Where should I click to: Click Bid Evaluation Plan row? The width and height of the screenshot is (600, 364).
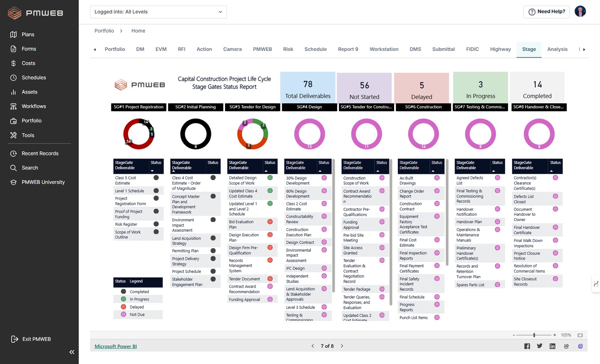click(252, 224)
